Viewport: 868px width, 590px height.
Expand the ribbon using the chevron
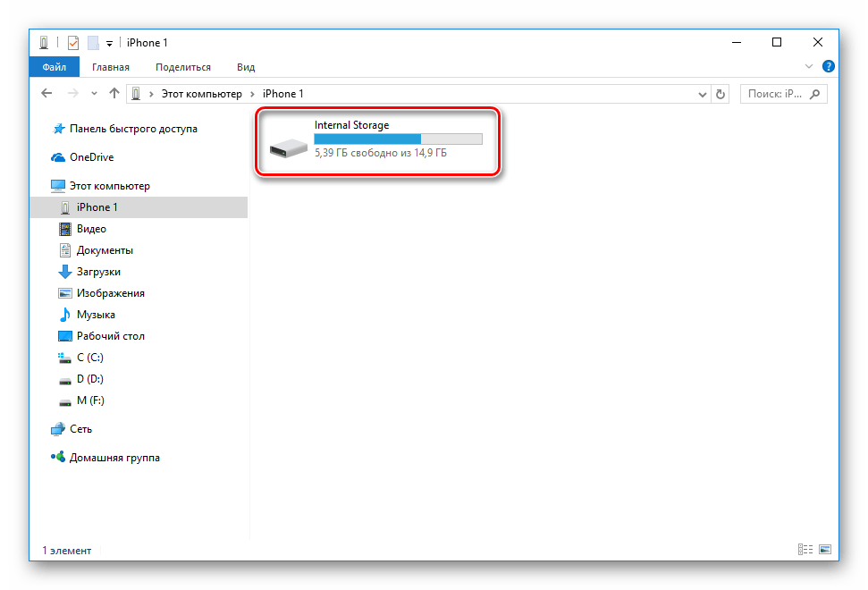pyautogui.click(x=810, y=67)
